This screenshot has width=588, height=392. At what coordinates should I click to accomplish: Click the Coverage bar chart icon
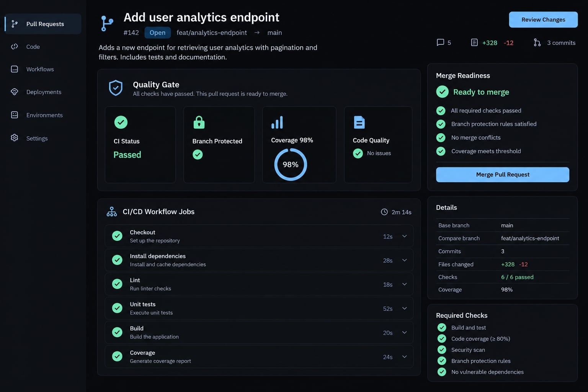click(277, 122)
